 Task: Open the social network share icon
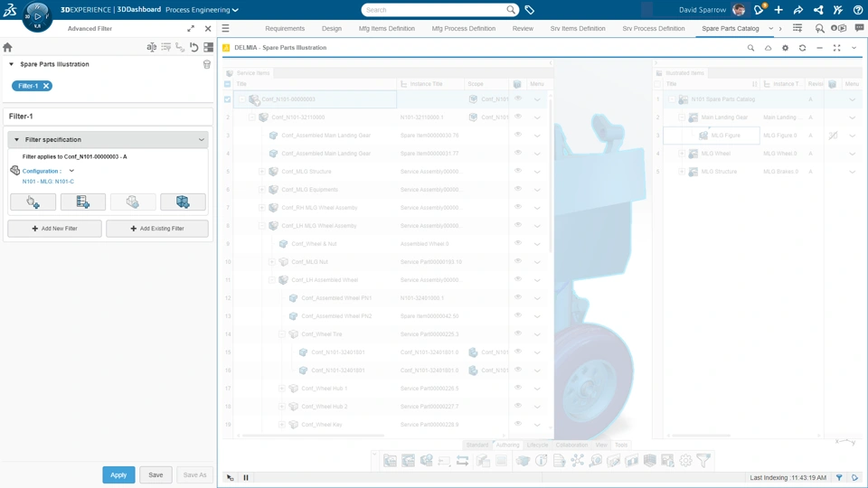click(818, 9)
